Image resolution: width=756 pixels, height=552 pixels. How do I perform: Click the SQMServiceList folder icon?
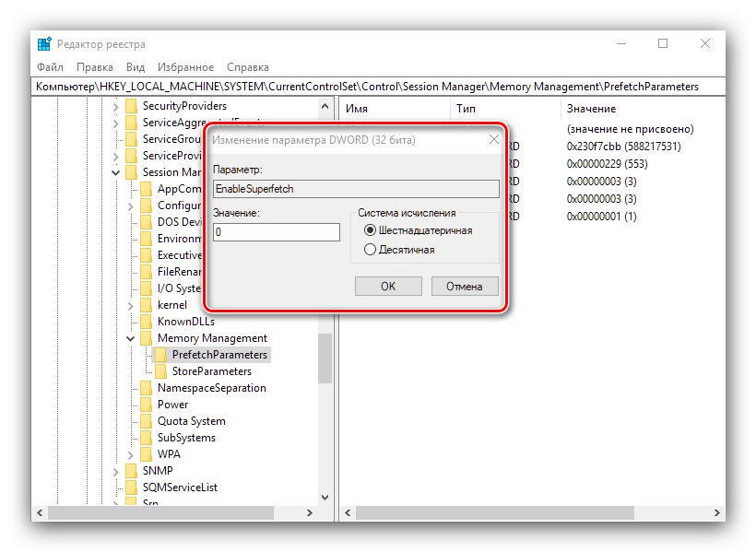pos(131,487)
